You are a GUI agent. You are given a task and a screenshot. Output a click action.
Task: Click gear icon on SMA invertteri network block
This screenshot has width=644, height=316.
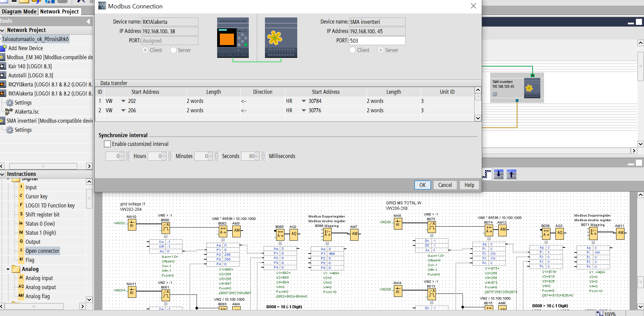tap(495, 94)
